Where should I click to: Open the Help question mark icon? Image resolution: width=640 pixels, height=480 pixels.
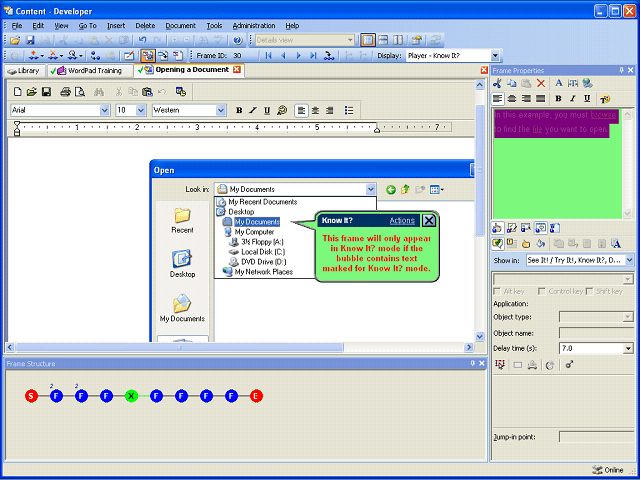click(x=238, y=40)
